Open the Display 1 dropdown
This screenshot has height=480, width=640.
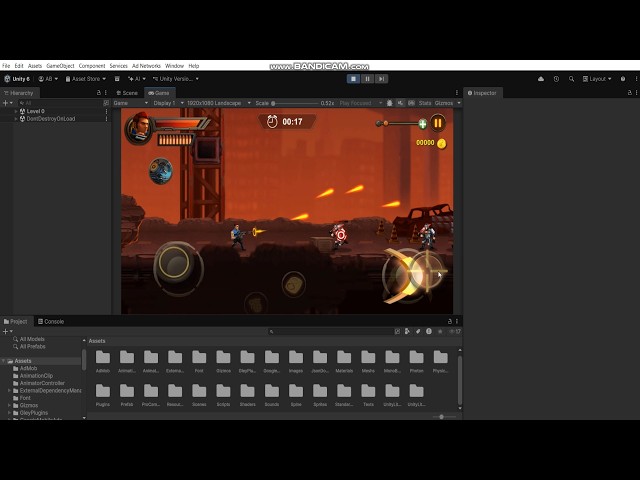coord(168,103)
